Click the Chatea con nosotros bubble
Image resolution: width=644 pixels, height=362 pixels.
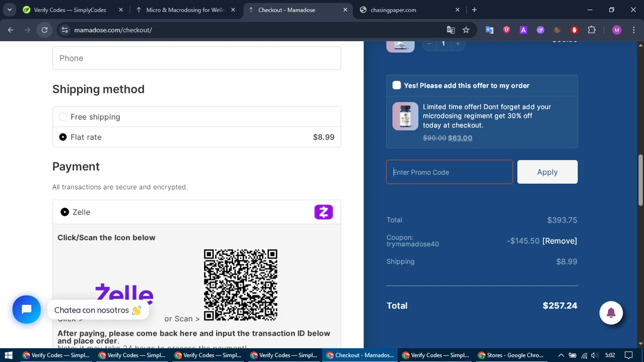pos(98,310)
